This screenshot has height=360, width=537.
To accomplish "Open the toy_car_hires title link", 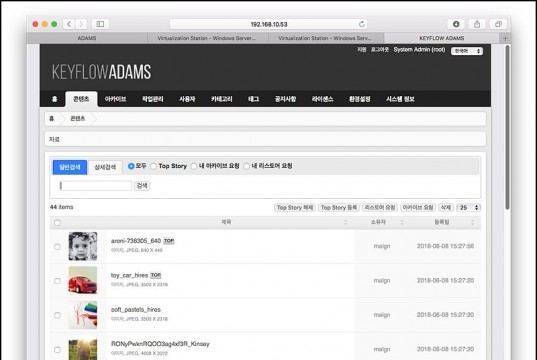I will tap(129, 275).
